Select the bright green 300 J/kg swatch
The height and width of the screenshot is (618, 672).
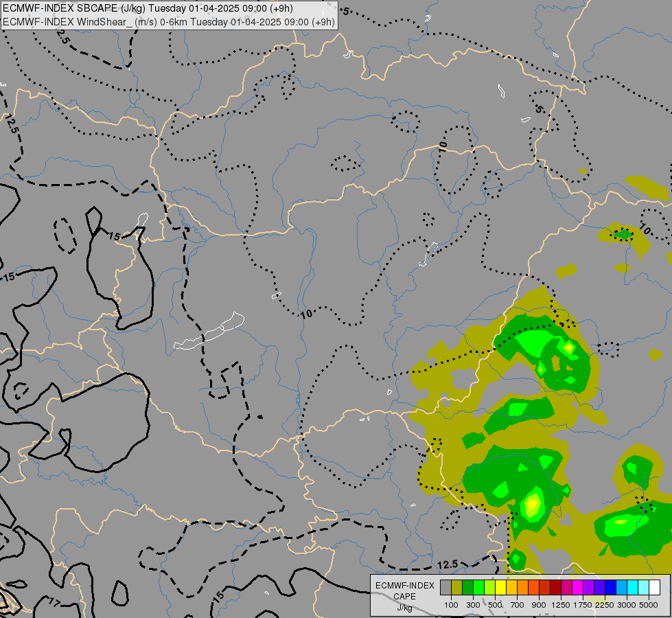[478, 588]
